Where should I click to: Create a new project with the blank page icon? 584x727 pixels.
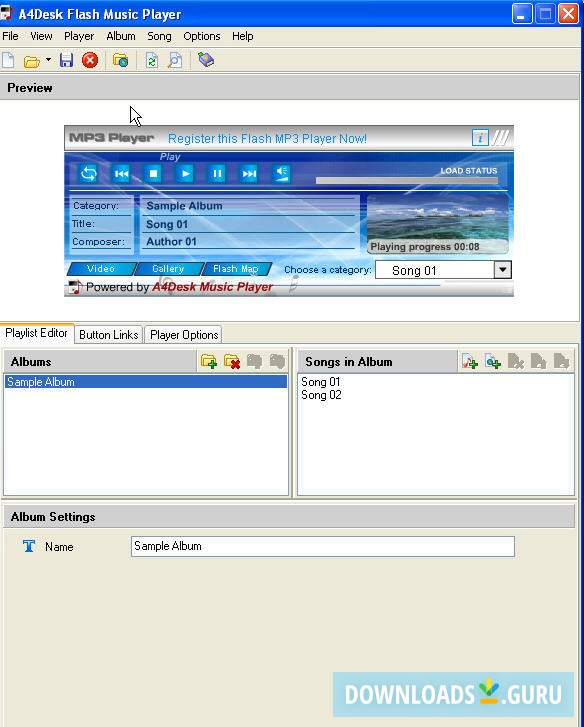pos(8,60)
